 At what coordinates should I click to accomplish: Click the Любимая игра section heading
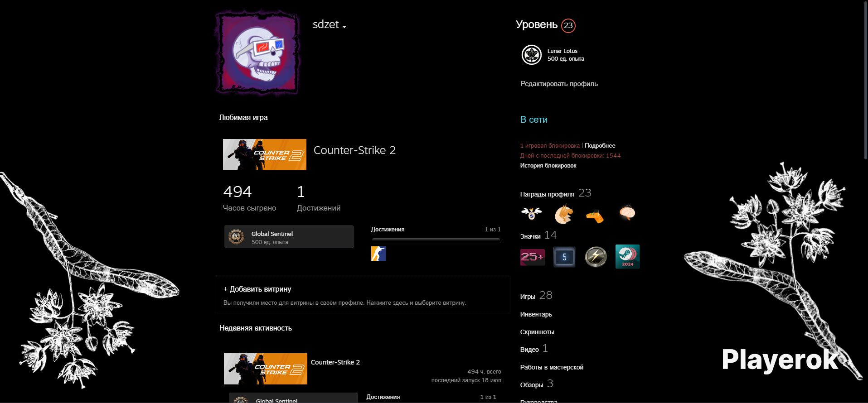243,118
